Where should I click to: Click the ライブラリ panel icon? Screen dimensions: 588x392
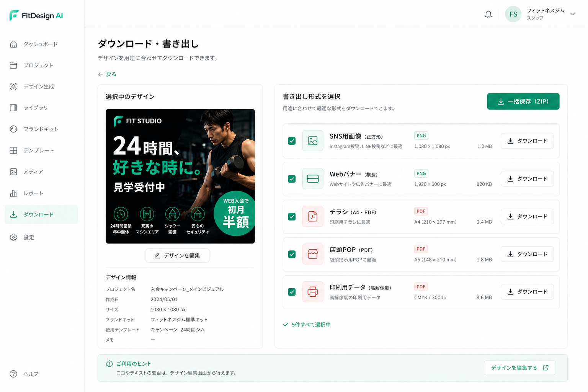point(13,108)
